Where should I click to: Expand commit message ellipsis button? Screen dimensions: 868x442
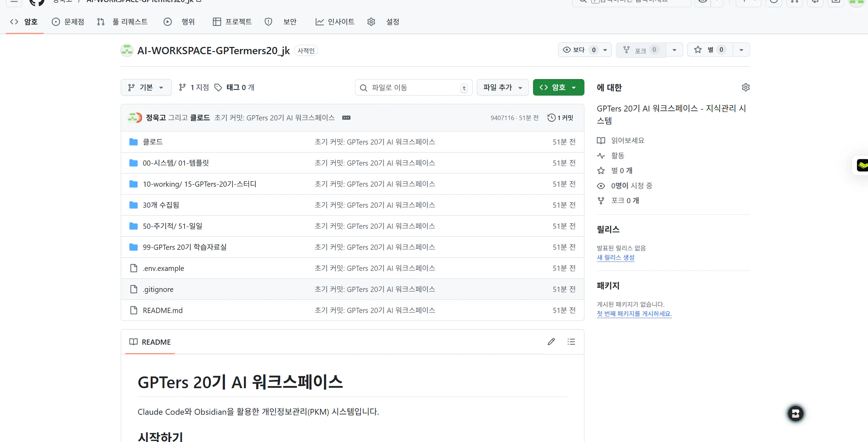pyautogui.click(x=346, y=118)
